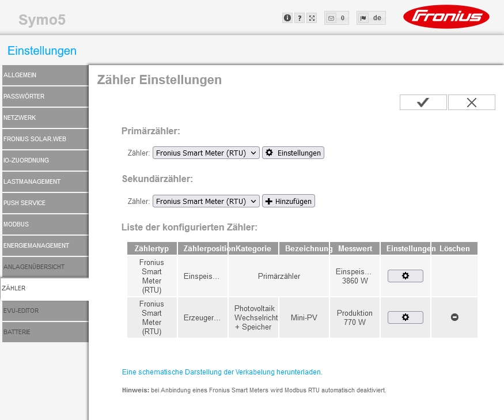The width and height of the screenshot is (504, 420).
Task: Click the Symo5 device title
Action: 42,20
